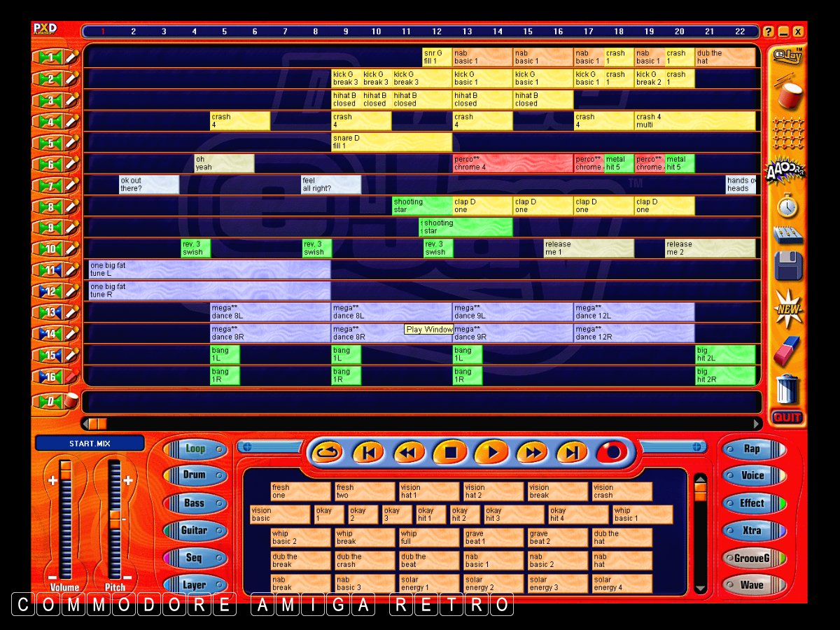Toggle the blue track 12 mute button
Screen dimensions: 840x630
50,291
